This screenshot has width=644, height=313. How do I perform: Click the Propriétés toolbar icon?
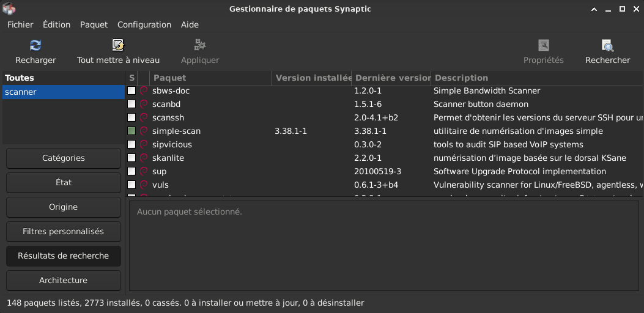point(544,45)
